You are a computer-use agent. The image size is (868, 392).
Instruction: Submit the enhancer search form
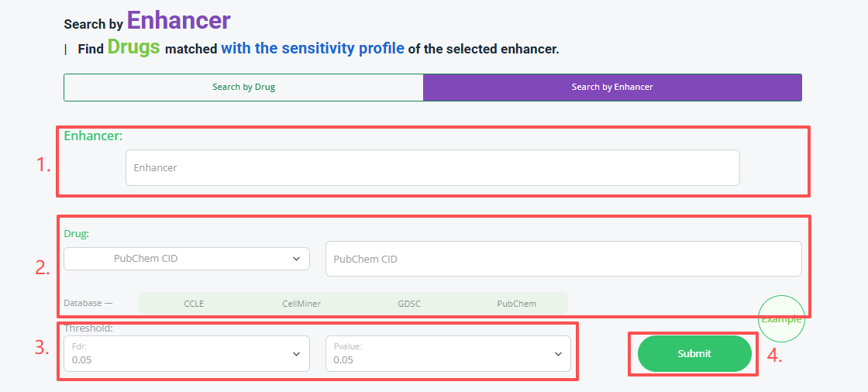(x=694, y=353)
